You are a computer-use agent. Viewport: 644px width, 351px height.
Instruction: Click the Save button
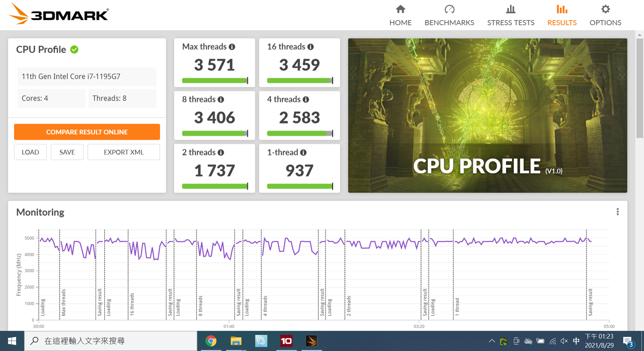[67, 152]
